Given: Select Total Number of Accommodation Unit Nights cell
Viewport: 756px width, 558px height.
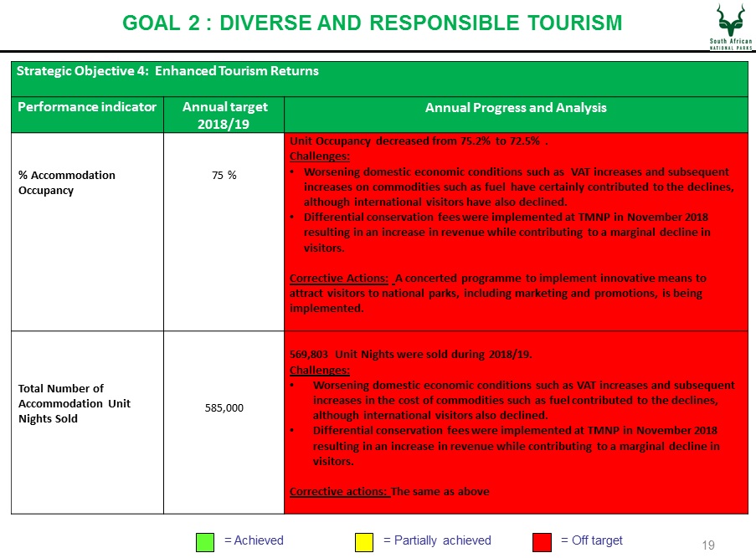Looking at the screenshot, I should tap(87, 422).
